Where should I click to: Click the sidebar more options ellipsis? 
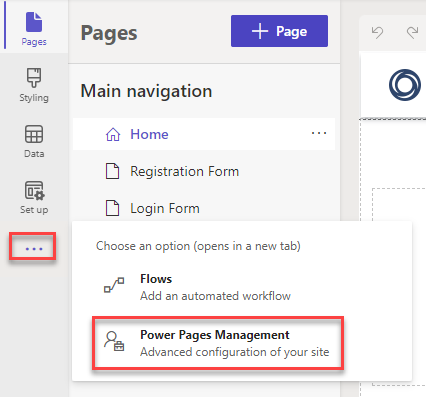tap(34, 249)
